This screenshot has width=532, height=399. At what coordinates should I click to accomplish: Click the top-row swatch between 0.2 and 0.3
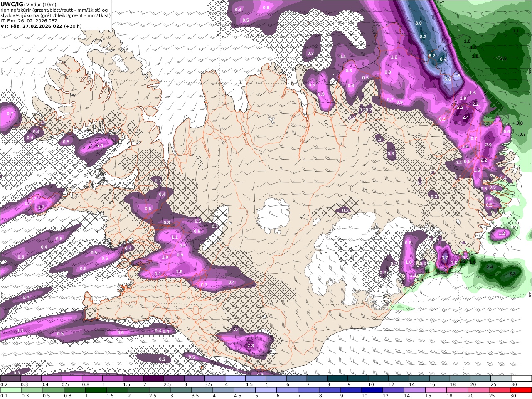pyautogui.click(x=10, y=379)
